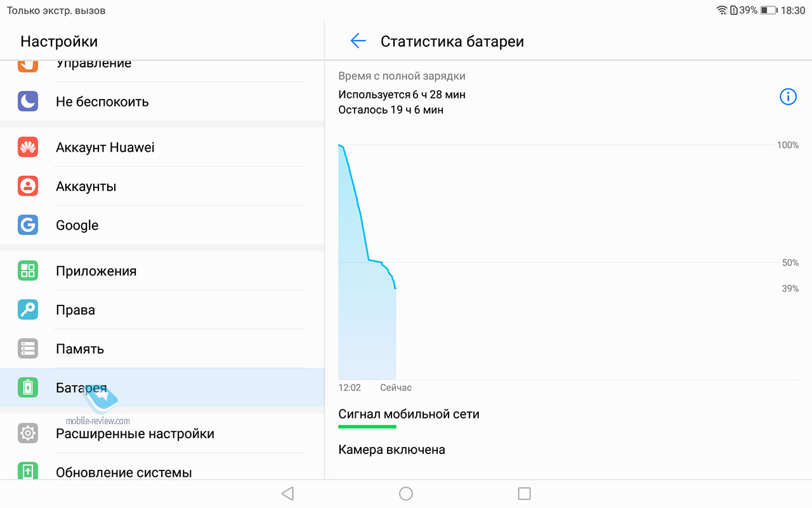
Task: Open Аккаунт Huawei settings entry
Action: tap(162, 147)
